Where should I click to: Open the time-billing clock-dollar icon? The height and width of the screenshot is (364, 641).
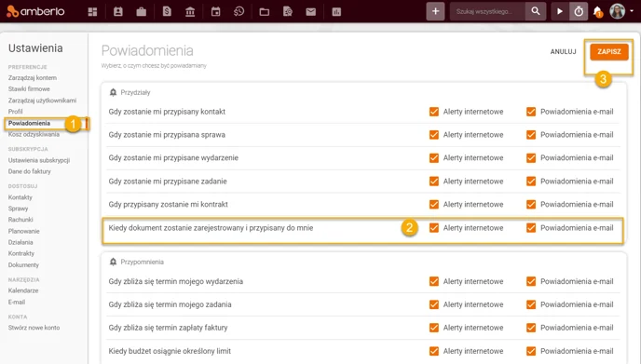pos(239,12)
